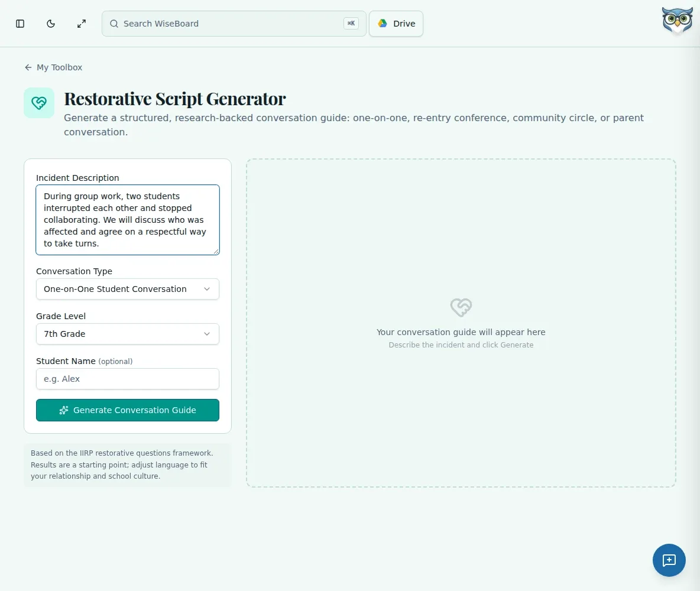Click the placeholder heart icon in preview
The width and height of the screenshot is (700, 591).
[461, 307]
